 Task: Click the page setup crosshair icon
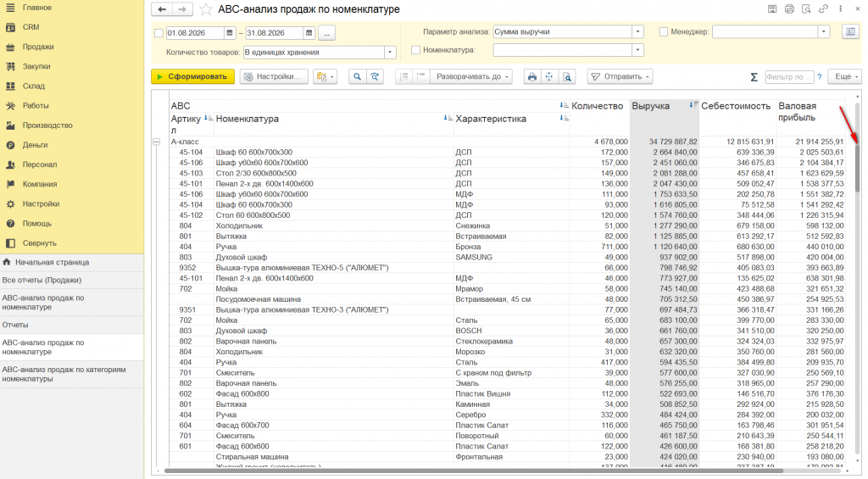[x=549, y=77]
